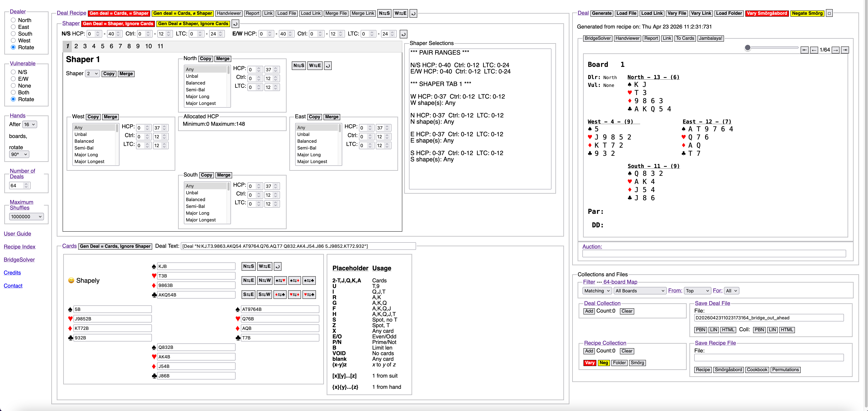Rotate hands clockwise in the Cards panel

click(x=277, y=266)
